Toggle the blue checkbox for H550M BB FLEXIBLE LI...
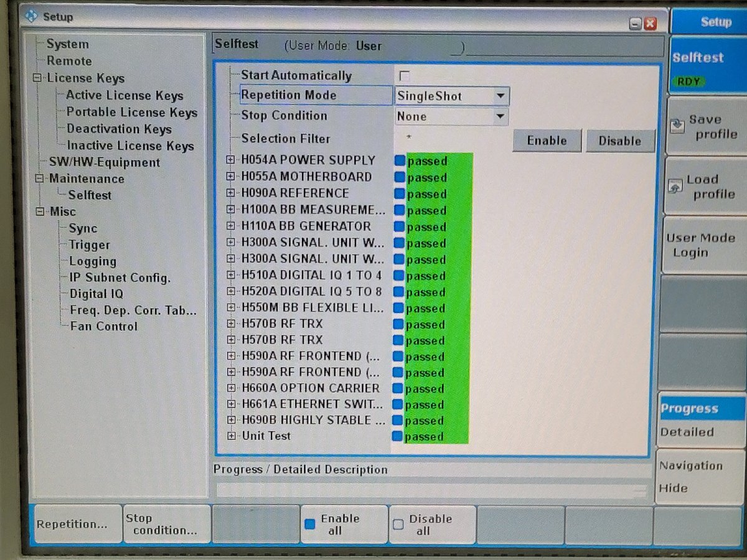The height and width of the screenshot is (560, 747). coord(398,308)
